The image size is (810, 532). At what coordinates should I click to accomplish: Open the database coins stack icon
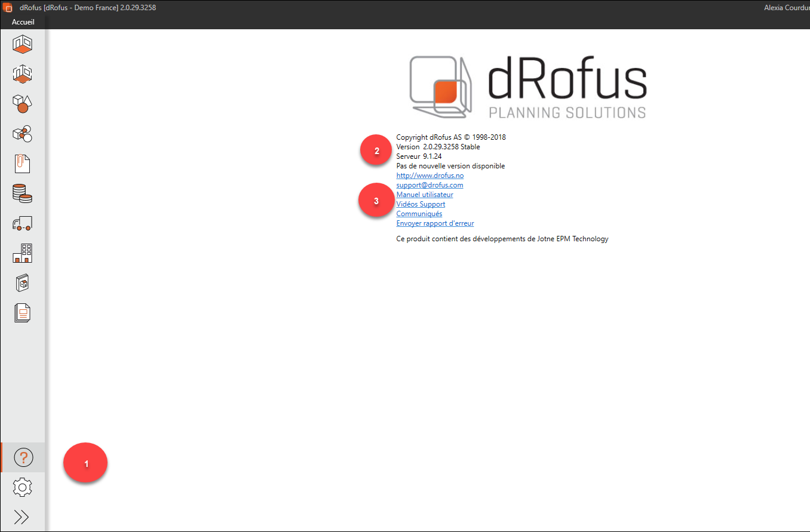pos(23,193)
